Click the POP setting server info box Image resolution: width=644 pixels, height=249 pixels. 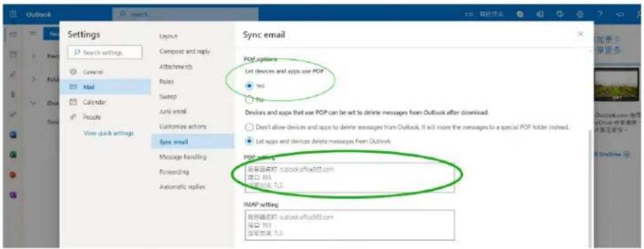(350, 177)
